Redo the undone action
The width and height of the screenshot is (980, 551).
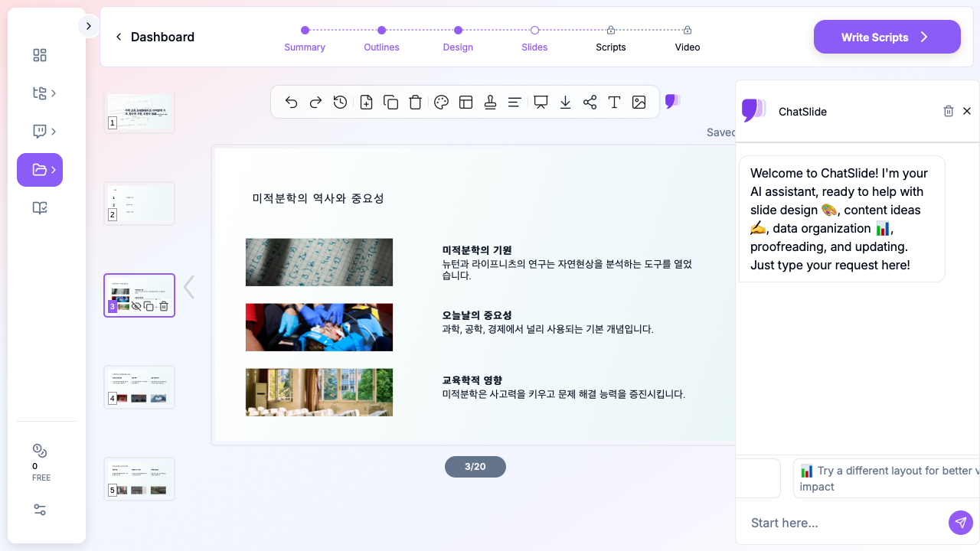315,102
